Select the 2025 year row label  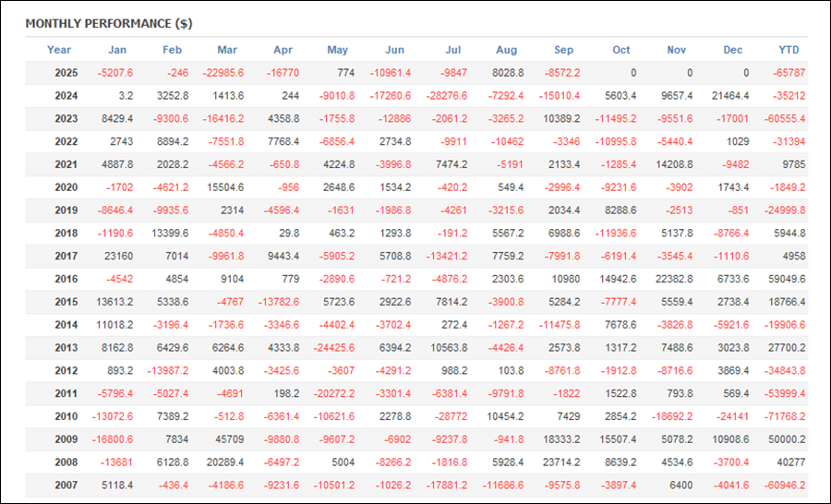point(66,73)
